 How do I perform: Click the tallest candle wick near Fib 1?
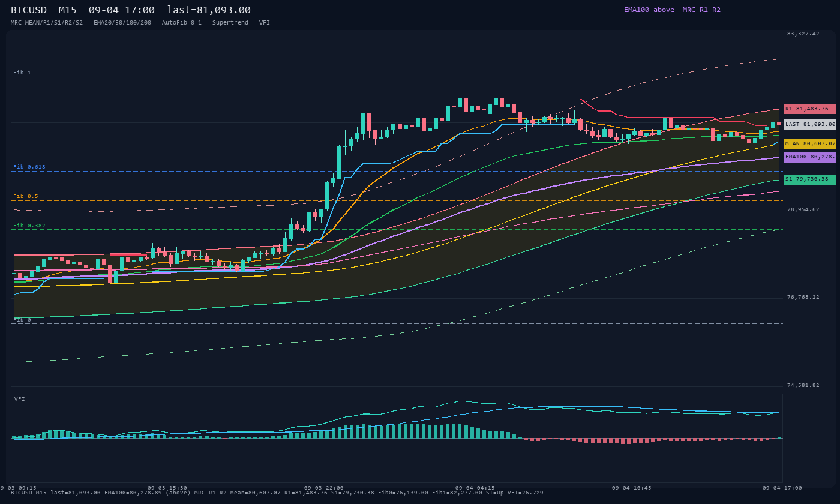click(x=502, y=87)
